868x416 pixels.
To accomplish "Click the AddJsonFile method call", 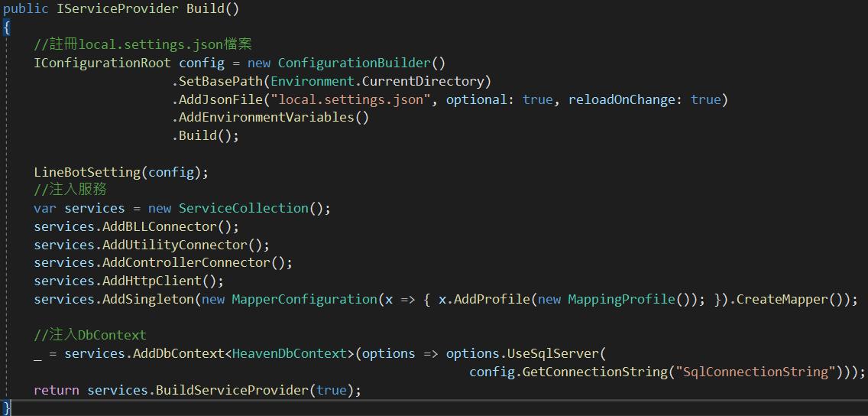I will click(x=220, y=99).
